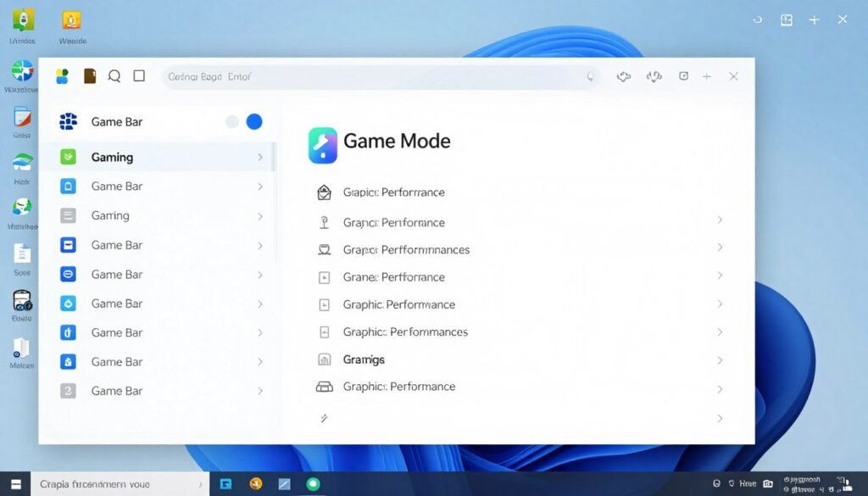Click the light blue droplet icon beside Game Bar
The image size is (868, 496).
coord(68,304)
